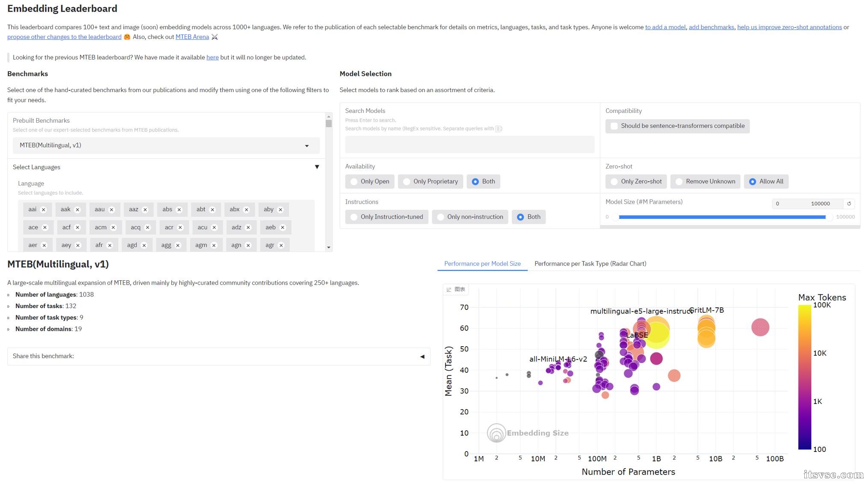Enable sentence-transformers compatible checkbox

pyautogui.click(x=614, y=126)
